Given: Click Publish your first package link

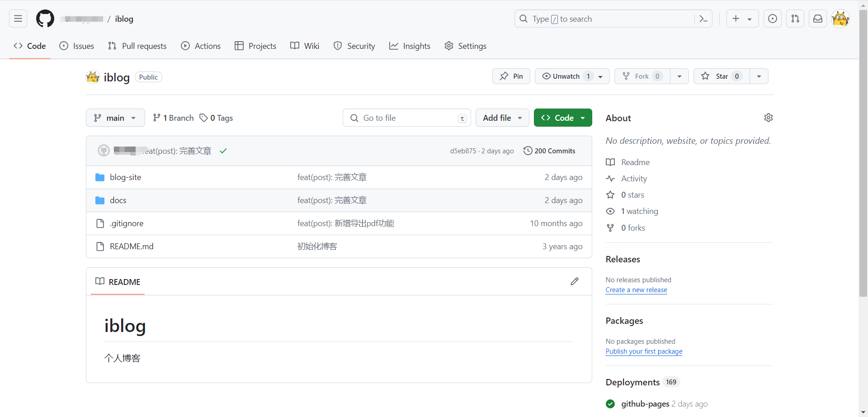Looking at the screenshot, I should 644,351.
